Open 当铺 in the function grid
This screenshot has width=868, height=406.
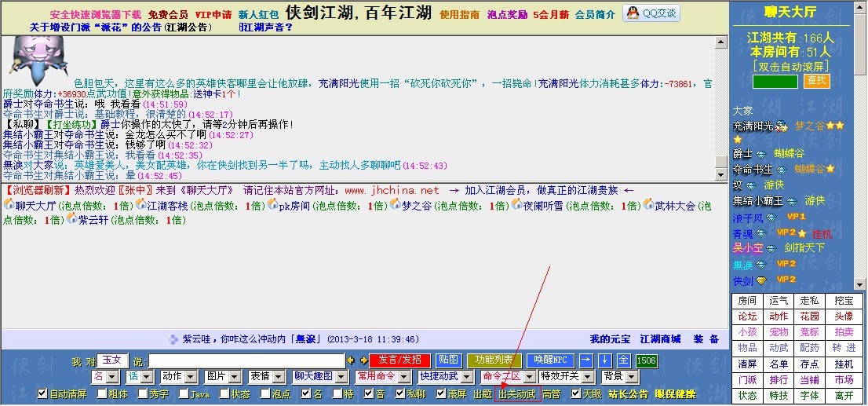click(809, 380)
